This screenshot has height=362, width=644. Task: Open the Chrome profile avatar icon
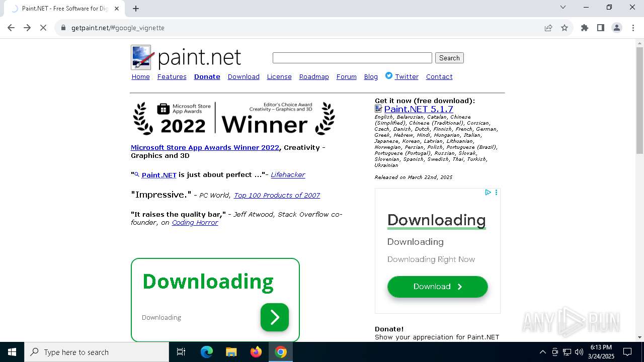(x=617, y=28)
